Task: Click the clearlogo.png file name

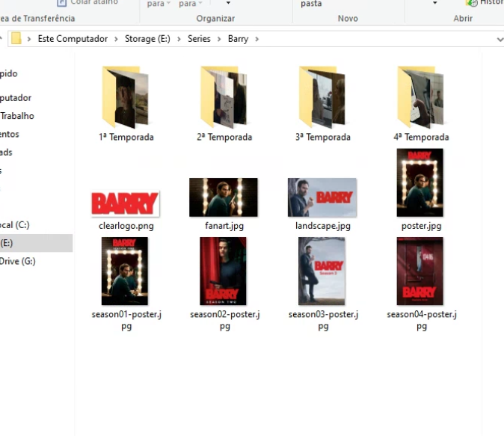Action: (126, 226)
